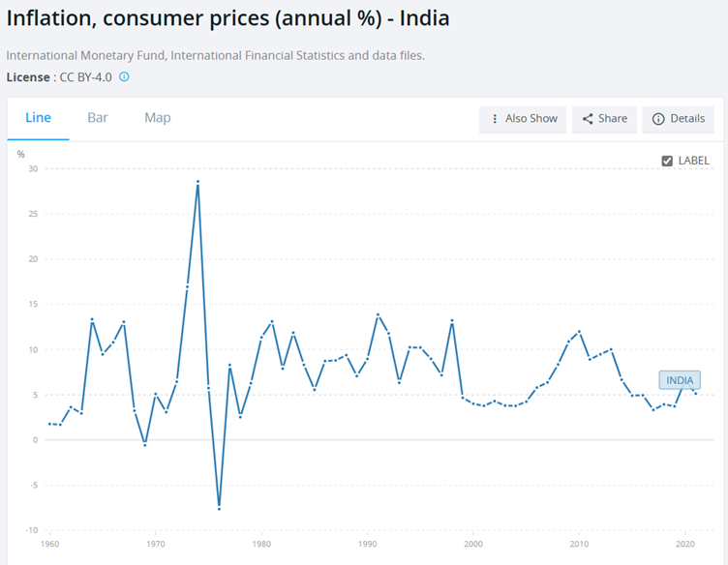Click the 1990 x-axis label
This screenshot has width=728, height=565.
point(368,544)
